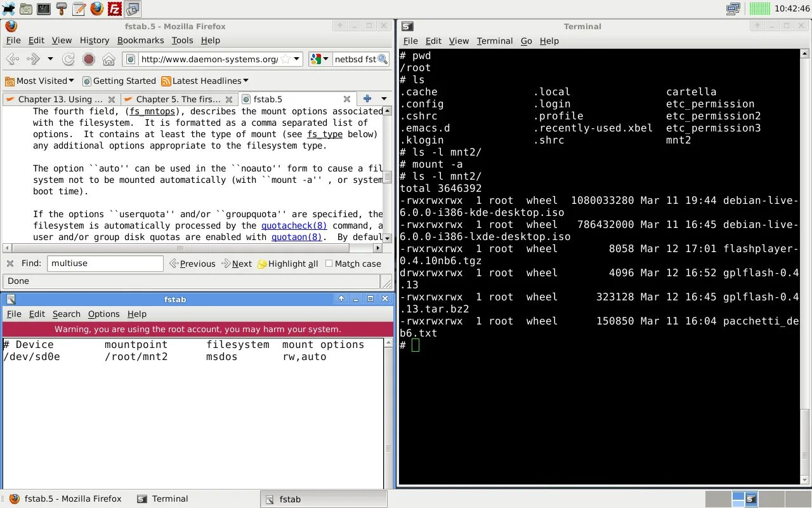Open the quotacheck(8) link
The height and width of the screenshot is (508, 812).
294,225
